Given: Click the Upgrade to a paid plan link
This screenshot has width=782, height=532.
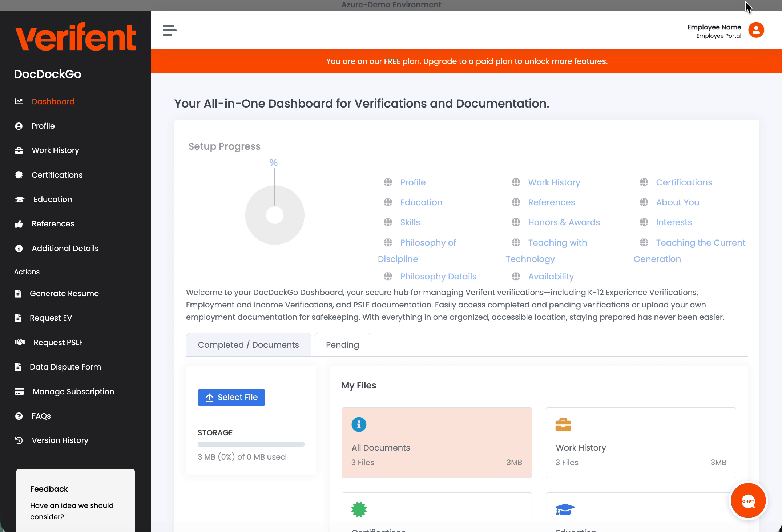Looking at the screenshot, I should (x=468, y=61).
